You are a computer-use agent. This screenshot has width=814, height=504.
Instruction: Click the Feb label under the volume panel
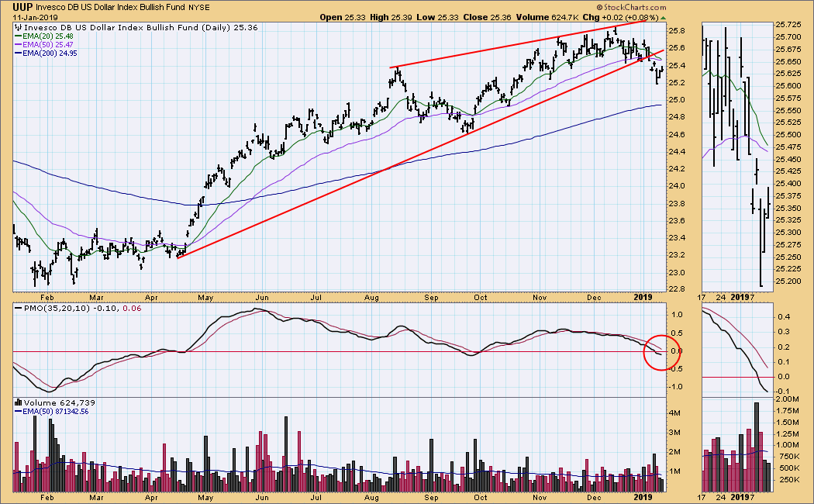point(47,497)
